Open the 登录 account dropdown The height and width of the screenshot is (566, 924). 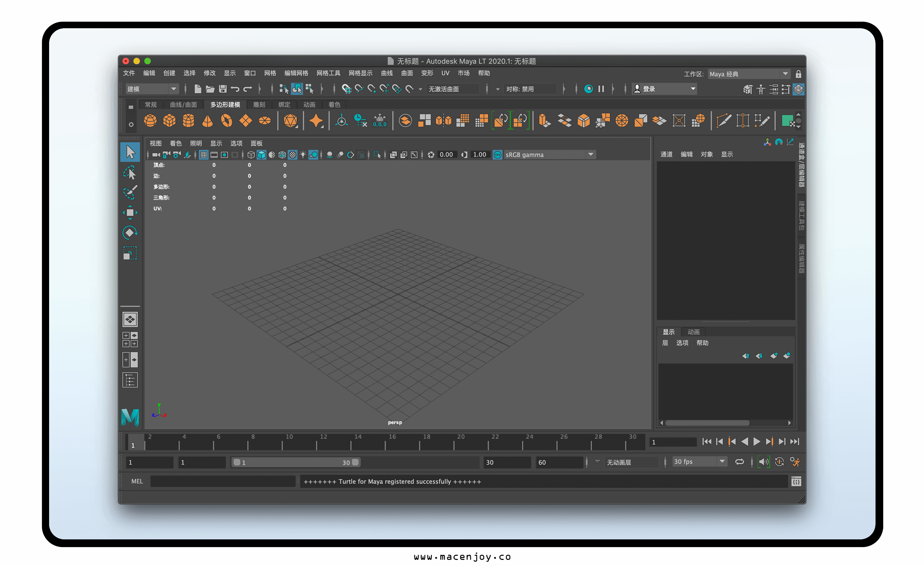pyautogui.click(x=664, y=89)
